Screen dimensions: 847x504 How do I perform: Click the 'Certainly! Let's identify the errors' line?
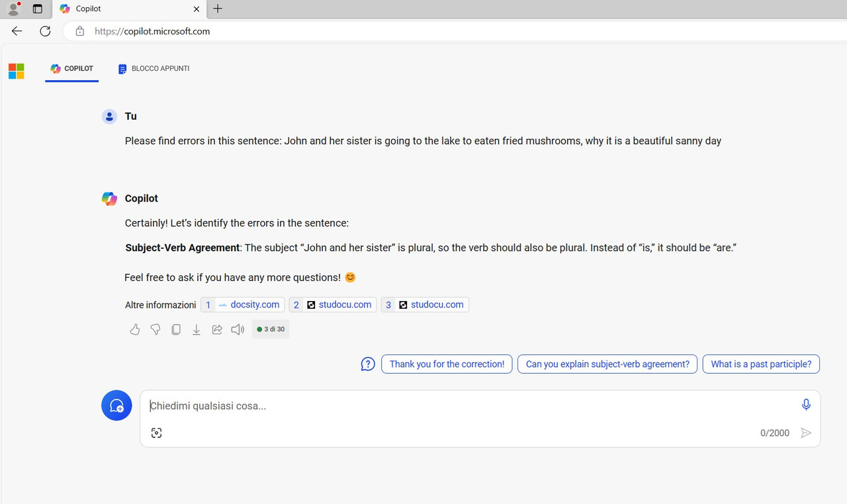(237, 224)
